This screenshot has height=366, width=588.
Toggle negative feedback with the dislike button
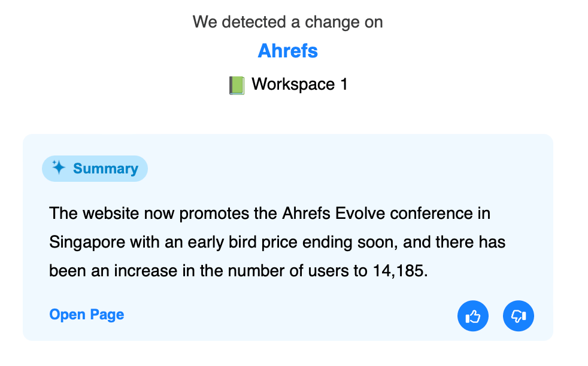pos(518,316)
